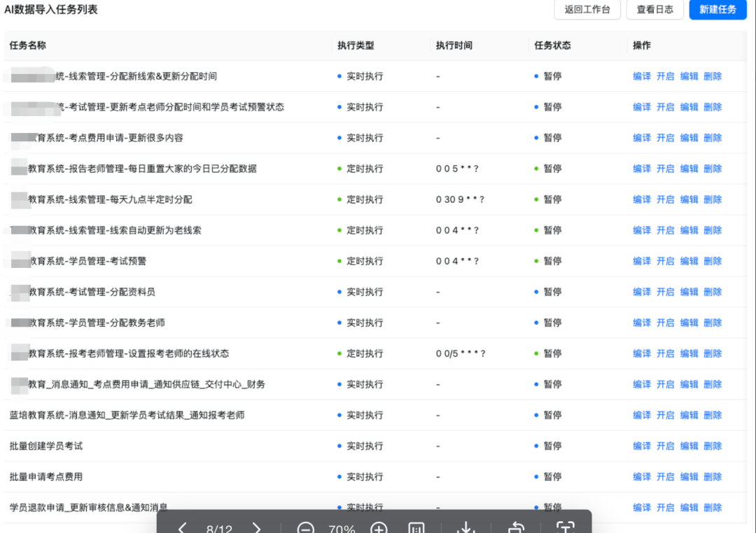Click 开启 for the 批量创建学员考试 task
This screenshot has width=756, height=533.
[666, 446]
